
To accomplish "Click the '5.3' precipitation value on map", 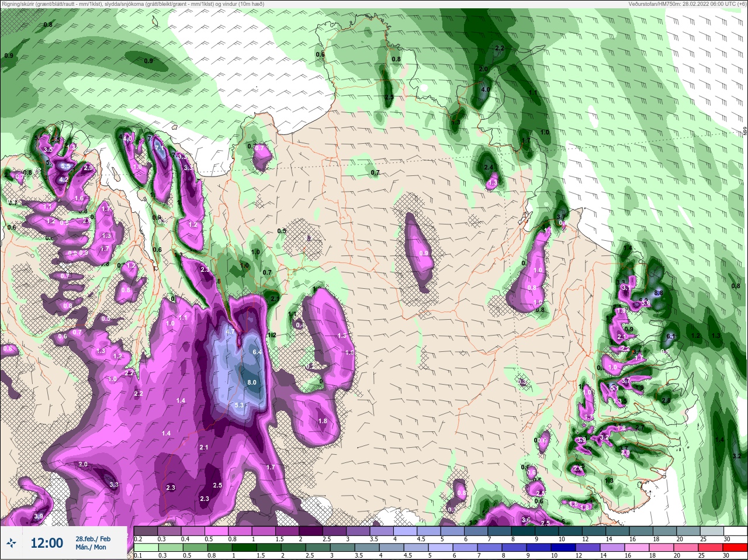I will point(239,405).
